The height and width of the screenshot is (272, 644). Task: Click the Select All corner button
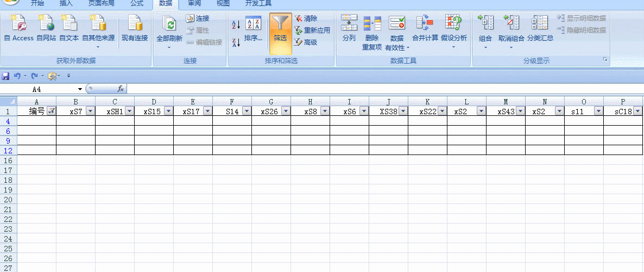9,101
